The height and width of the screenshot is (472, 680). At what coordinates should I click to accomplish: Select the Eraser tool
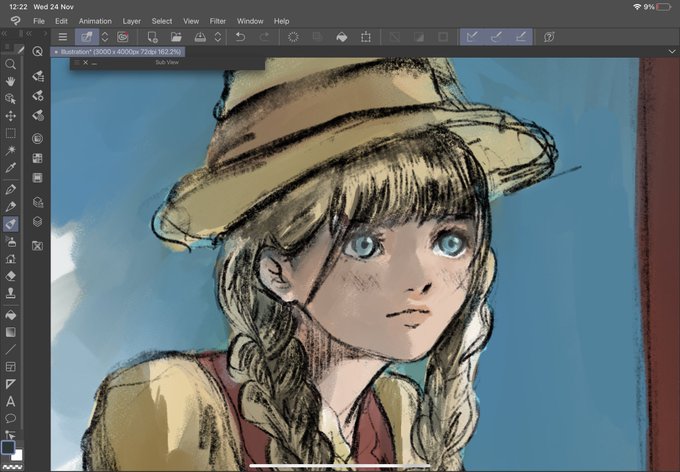pyautogui.click(x=10, y=276)
